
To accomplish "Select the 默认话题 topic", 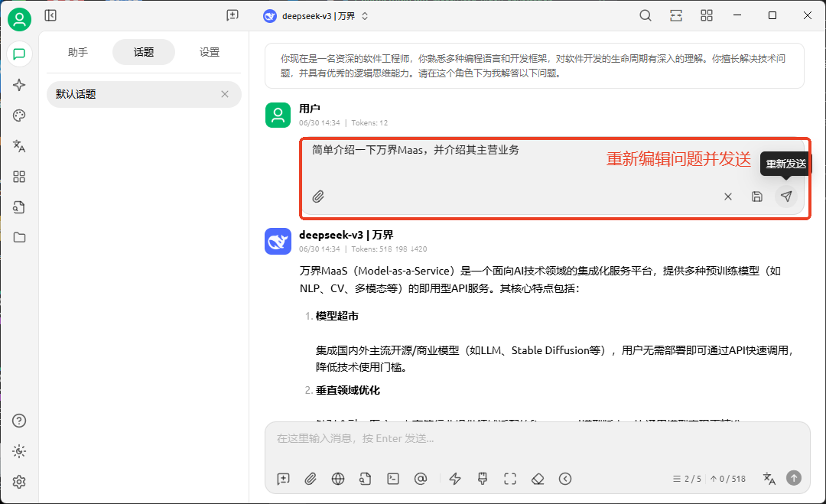I will pos(130,94).
